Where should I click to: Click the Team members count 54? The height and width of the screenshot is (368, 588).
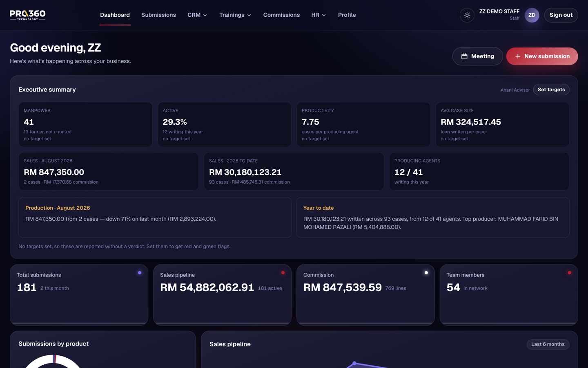coord(453,287)
